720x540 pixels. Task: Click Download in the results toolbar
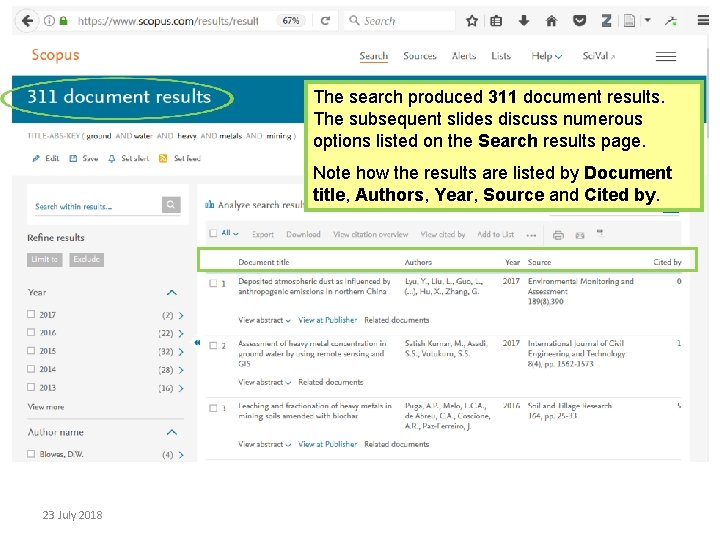click(303, 234)
